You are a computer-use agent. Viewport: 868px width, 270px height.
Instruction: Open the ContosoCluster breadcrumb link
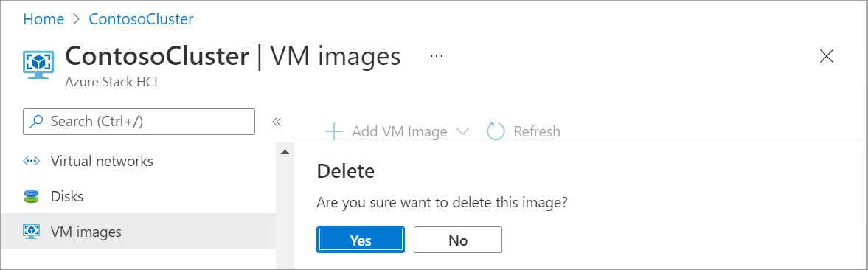tap(141, 19)
